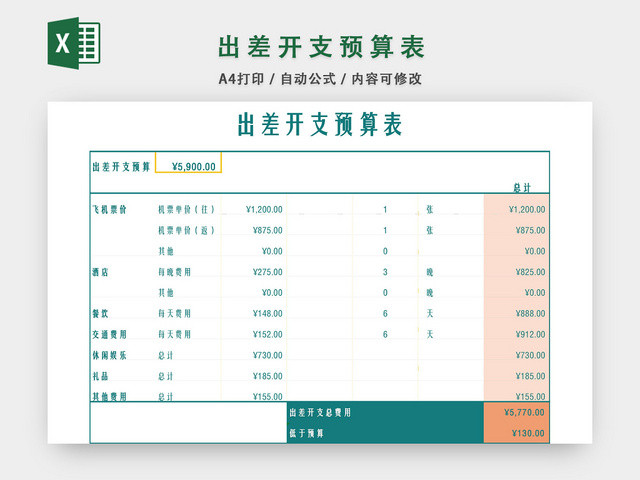Select quantity 0 in the flight 其他 row

385,251
